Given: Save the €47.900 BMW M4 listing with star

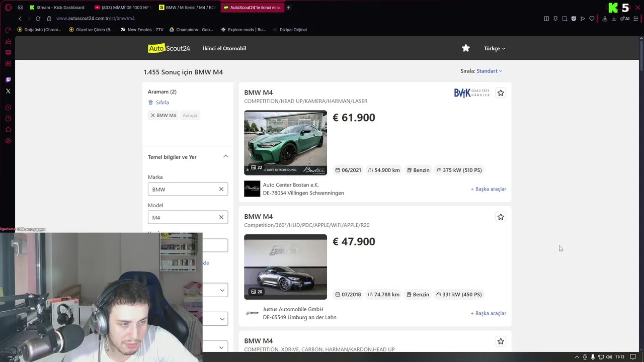Looking at the screenshot, I should (x=501, y=217).
